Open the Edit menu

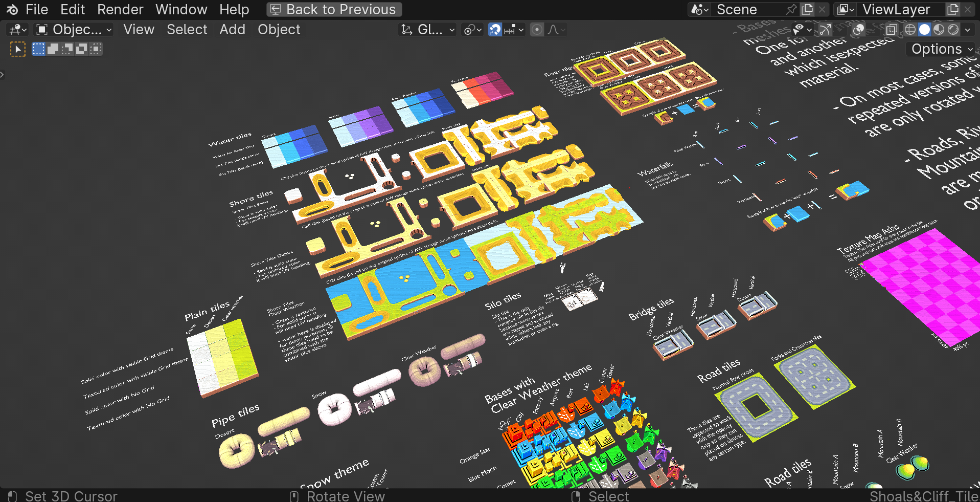coord(73,10)
